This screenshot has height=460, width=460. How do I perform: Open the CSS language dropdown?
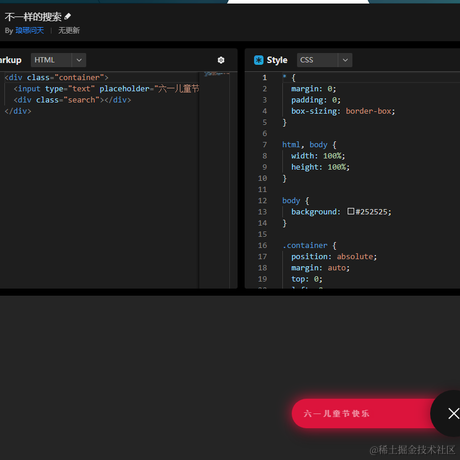324,60
